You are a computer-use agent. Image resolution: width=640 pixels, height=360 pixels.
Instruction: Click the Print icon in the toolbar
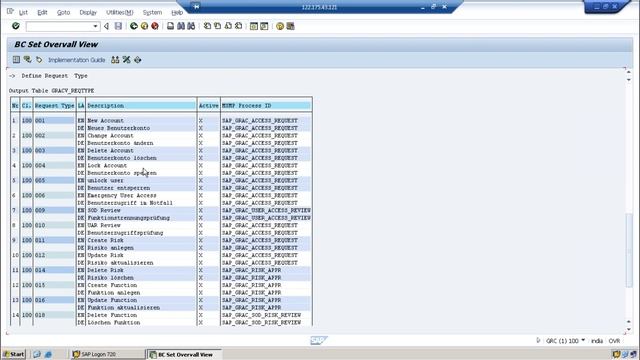tap(170, 26)
